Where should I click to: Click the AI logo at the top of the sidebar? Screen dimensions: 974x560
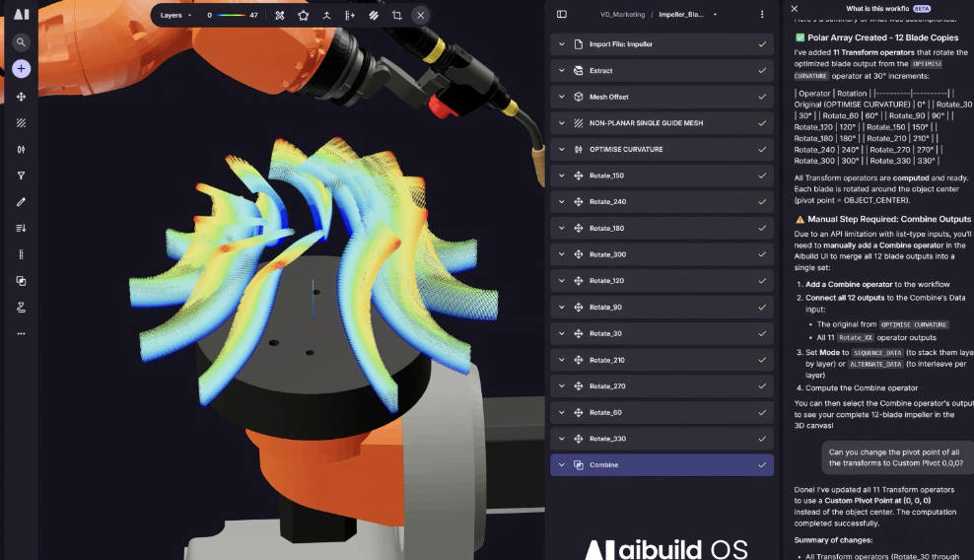(21, 14)
